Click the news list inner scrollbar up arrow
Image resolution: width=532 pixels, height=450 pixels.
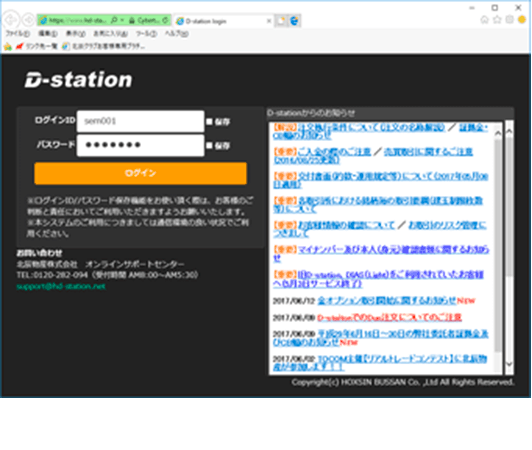coord(498,133)
